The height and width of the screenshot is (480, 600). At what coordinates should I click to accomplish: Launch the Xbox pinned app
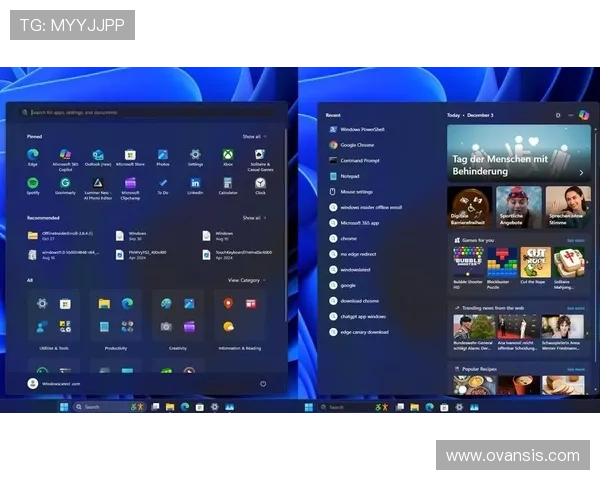pos(228,155)
